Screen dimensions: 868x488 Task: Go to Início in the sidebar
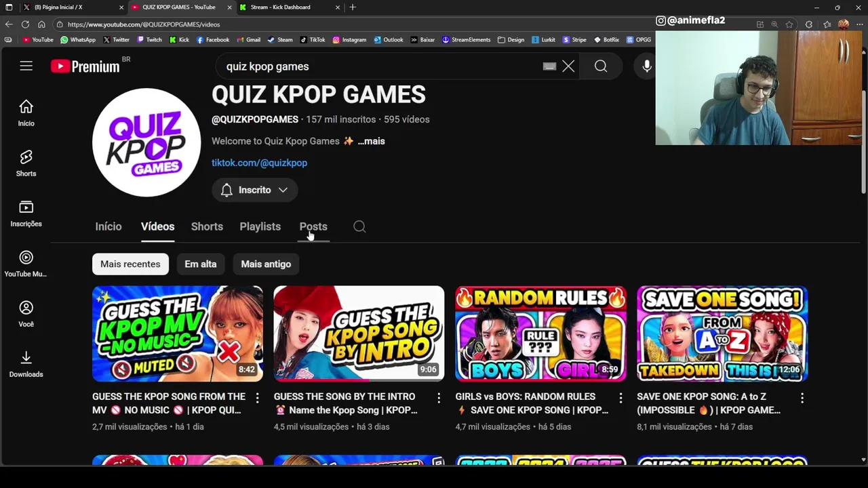[x=26, y=113]
